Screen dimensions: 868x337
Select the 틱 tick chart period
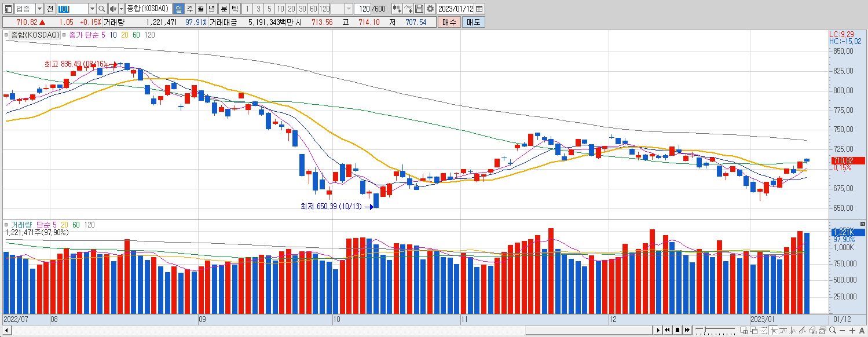pyautogui.click(x=235, y=9)
